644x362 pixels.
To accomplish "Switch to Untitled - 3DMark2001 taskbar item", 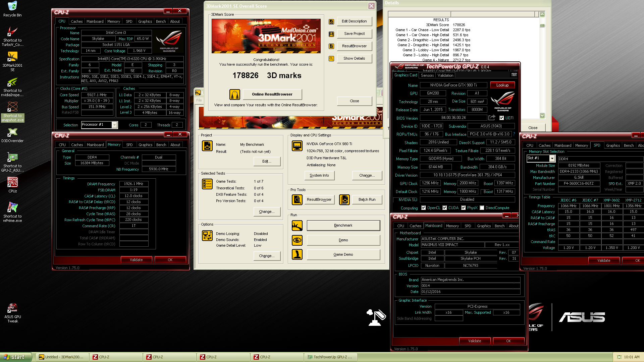I will (x=62, y=357).
